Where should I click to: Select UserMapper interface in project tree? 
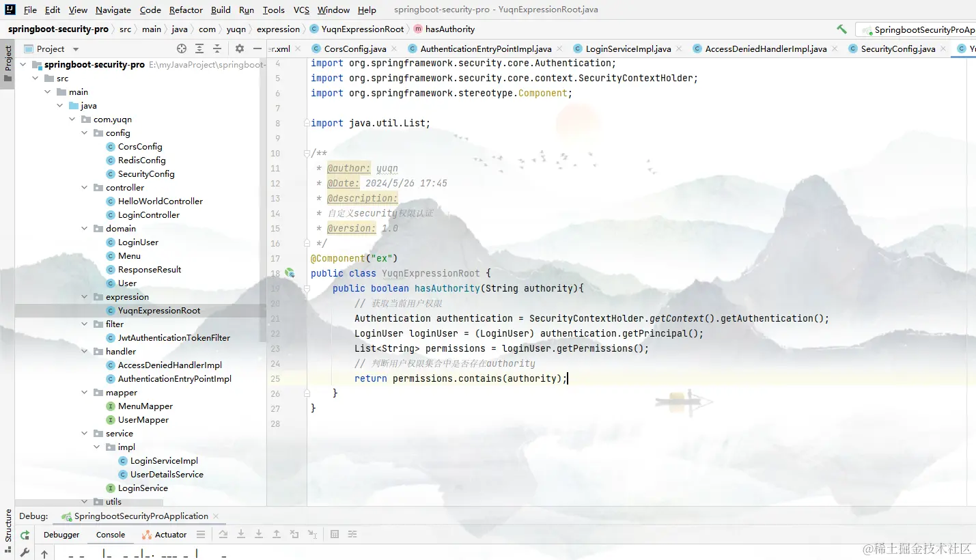point(143,420)
